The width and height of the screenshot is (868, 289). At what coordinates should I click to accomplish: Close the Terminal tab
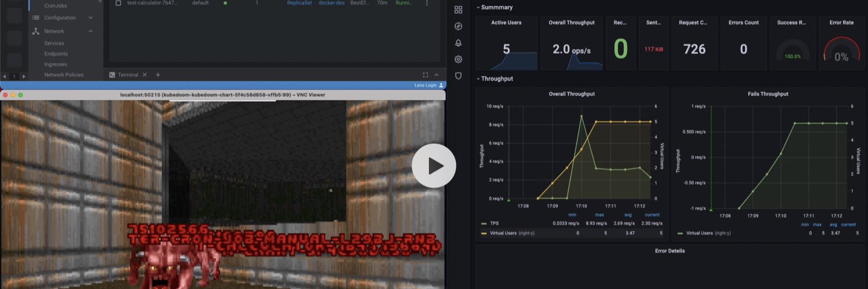tap(145, 75)
